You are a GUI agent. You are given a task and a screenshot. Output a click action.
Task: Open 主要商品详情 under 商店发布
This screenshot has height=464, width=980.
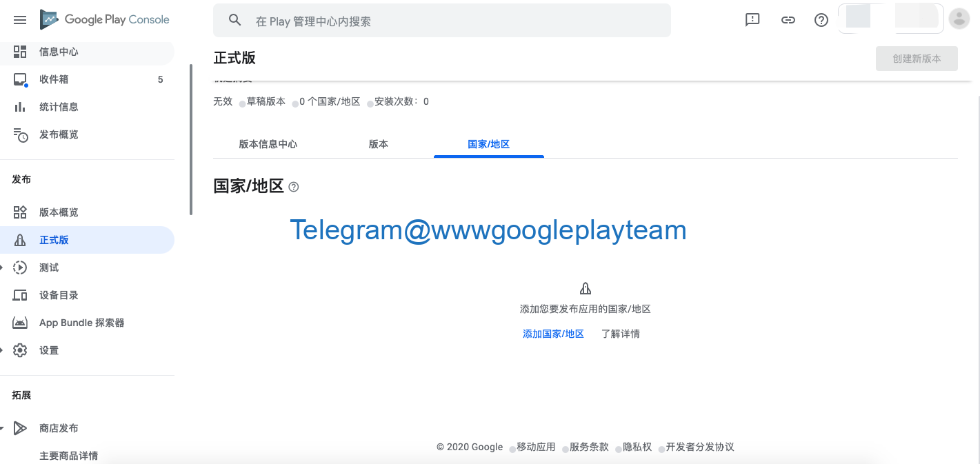point(68,456)
